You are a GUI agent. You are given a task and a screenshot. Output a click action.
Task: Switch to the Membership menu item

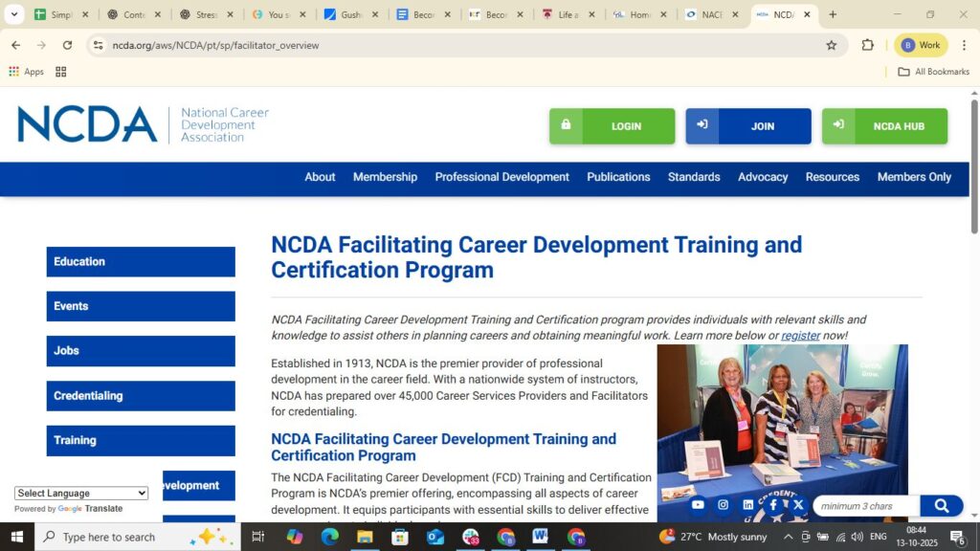[385, 178]
